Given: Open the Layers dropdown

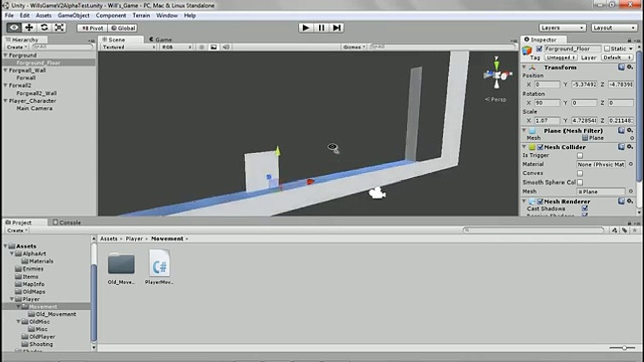Looking at the screenshot, I should pos(562,28).
